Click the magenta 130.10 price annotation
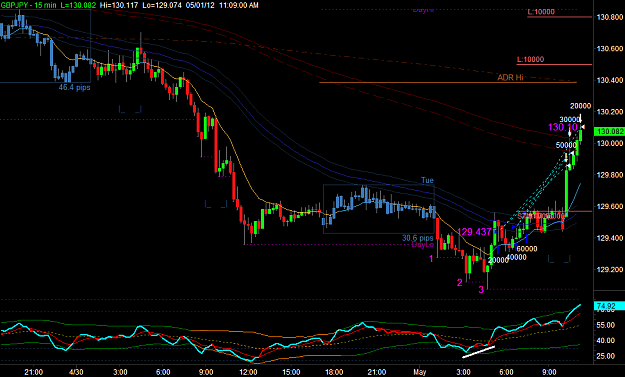This screenshot has width=625, height=377. tap(563, 127)
